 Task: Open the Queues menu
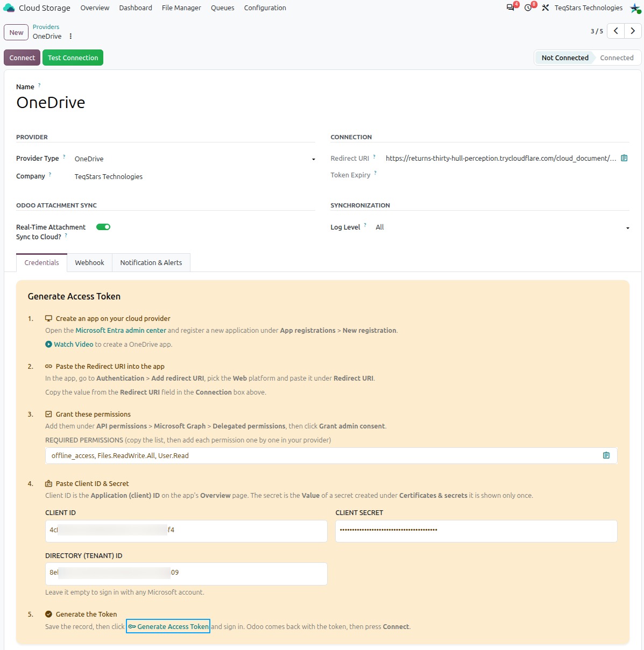pos(222,8)
